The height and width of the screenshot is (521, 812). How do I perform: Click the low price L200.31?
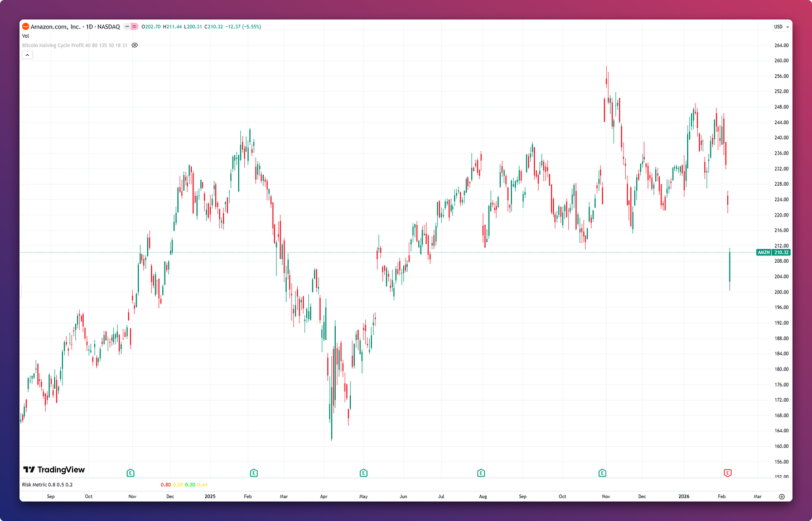point(193,27)
